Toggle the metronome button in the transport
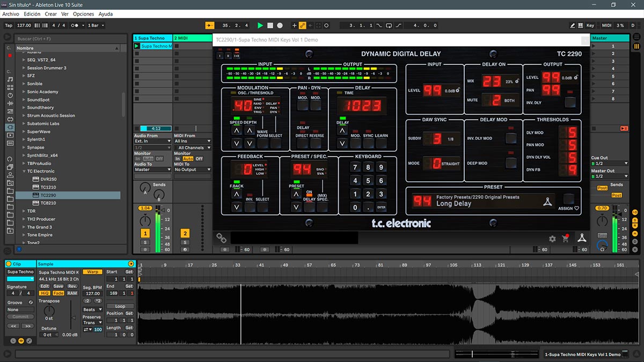 click(x=76, y=25)
